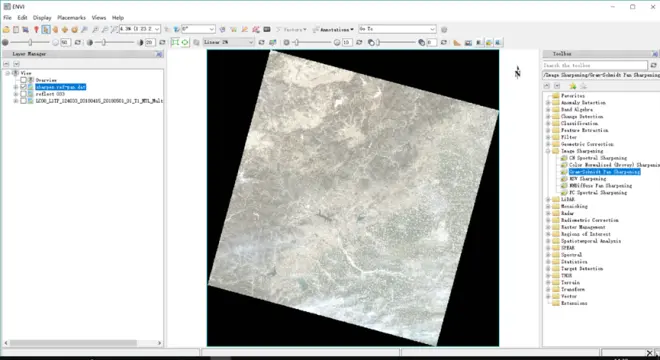Open the Views menu
Viewport: 660px width, 360px height.
tap(98, 18)
